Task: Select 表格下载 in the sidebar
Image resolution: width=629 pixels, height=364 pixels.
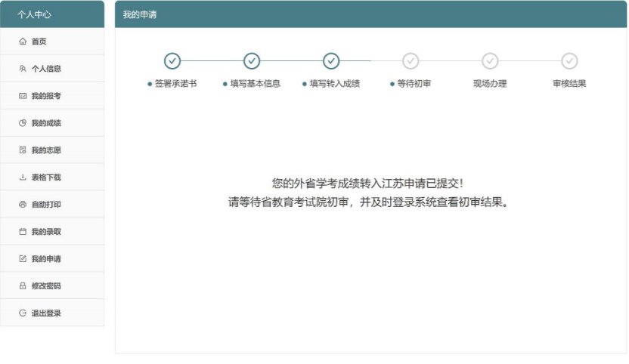Action: (x=46, y=177)
